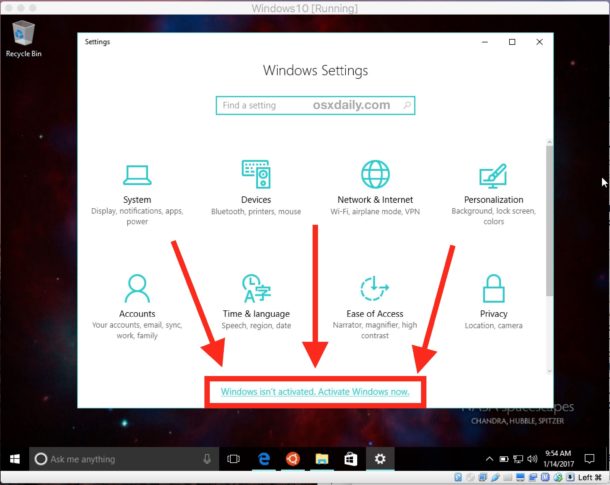The width and height of the screenshot is (610, 485).
Task: Click the Settings window vertical scrollbar
Action: pyautogui.click(x=549, y=221)
